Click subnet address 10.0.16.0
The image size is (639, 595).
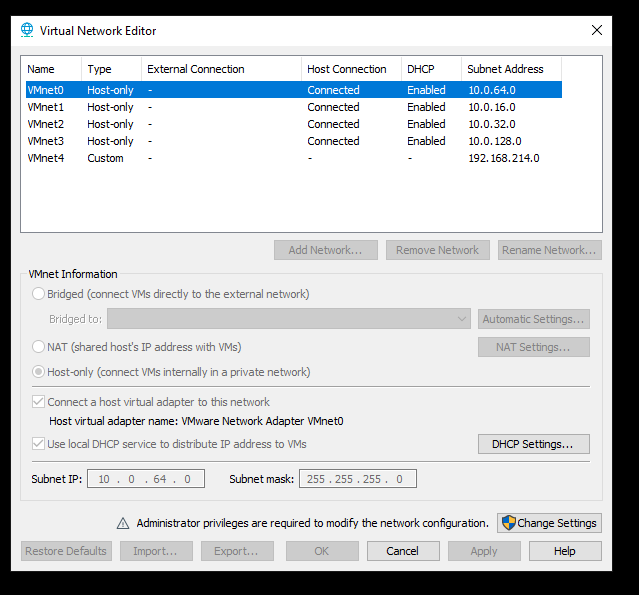pyautogui.click(x=492, y=107)
